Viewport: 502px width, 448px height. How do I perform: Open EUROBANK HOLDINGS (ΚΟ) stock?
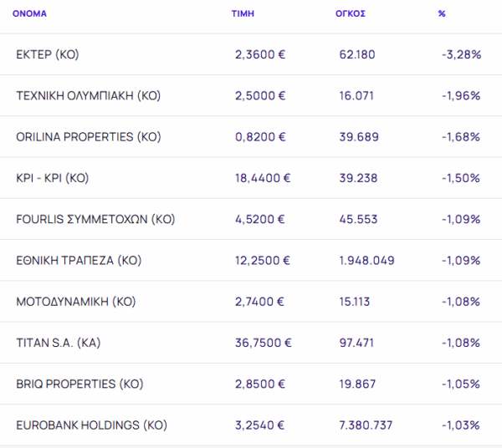[91, 425]
